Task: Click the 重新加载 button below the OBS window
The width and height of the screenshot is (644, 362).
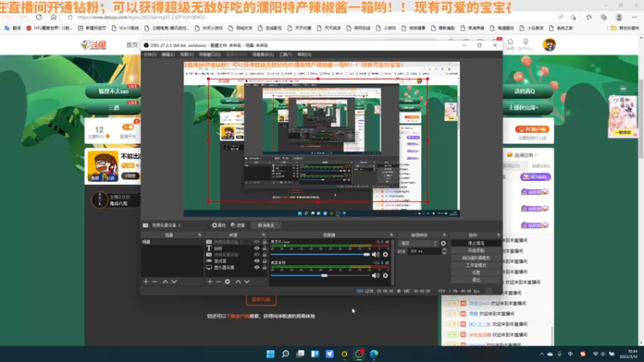Action: [x=261, y=299]
